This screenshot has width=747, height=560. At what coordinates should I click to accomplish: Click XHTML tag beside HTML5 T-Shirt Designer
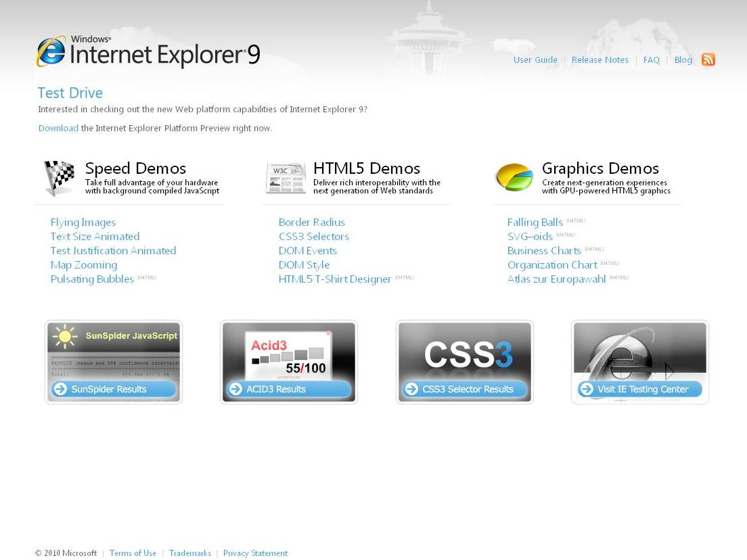click(405, 277)
